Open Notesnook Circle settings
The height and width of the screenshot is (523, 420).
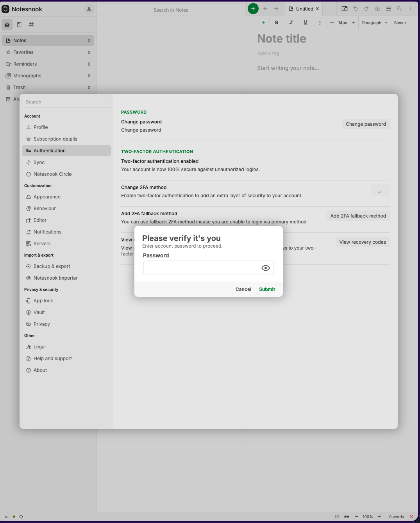point(66,174)
